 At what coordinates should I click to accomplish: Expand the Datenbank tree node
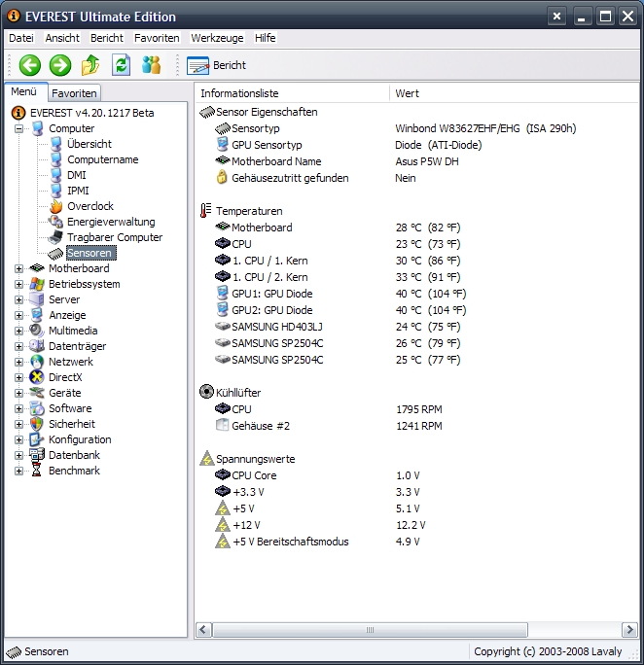18,455
